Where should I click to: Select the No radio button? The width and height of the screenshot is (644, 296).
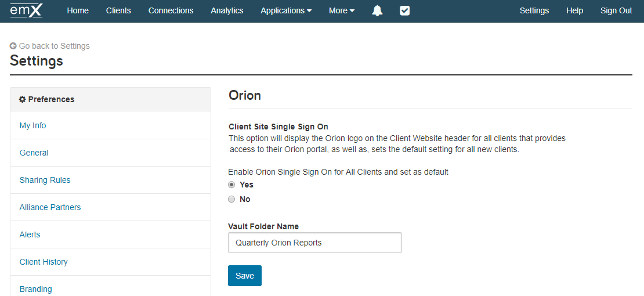coord(231,199)
